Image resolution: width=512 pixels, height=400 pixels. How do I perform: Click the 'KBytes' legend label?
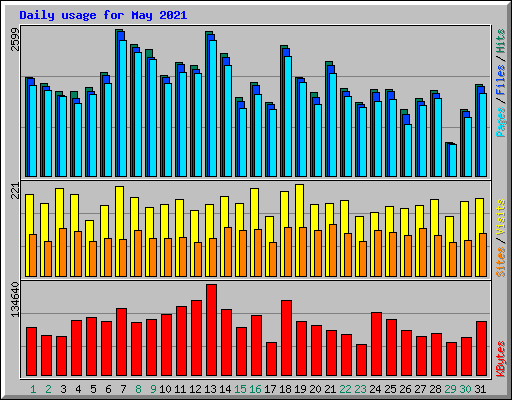[x=501, y=359]
